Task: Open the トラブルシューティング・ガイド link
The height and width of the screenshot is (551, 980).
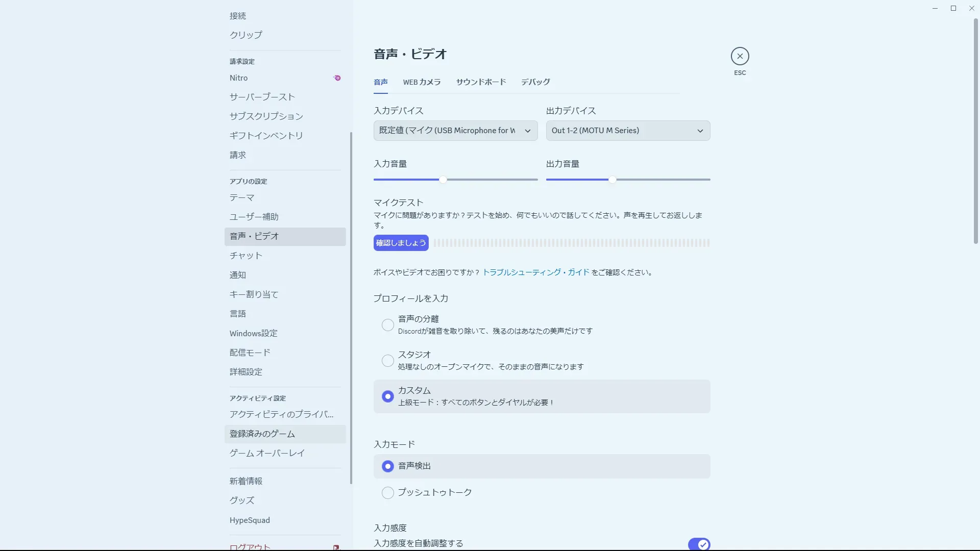Action: click(x=535, y=272)
